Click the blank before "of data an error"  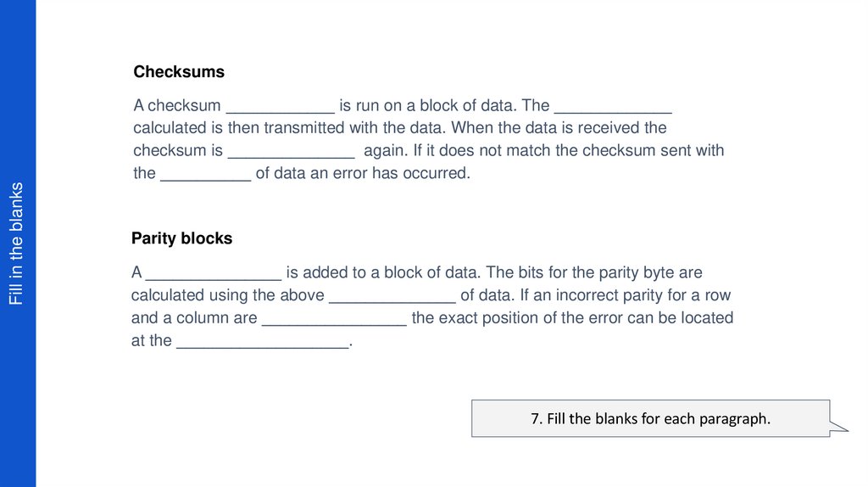click(x=205, y=175)
